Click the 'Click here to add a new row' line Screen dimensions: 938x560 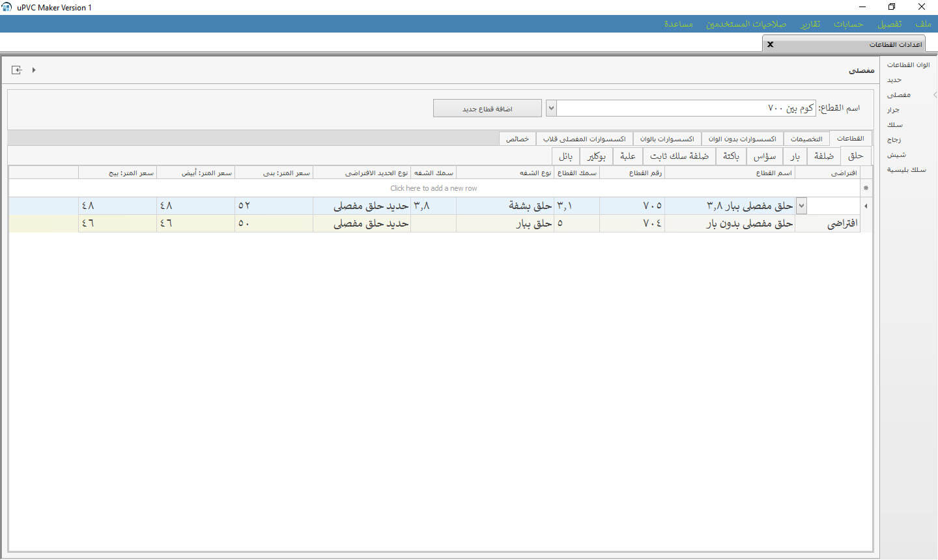click(433, 188)
